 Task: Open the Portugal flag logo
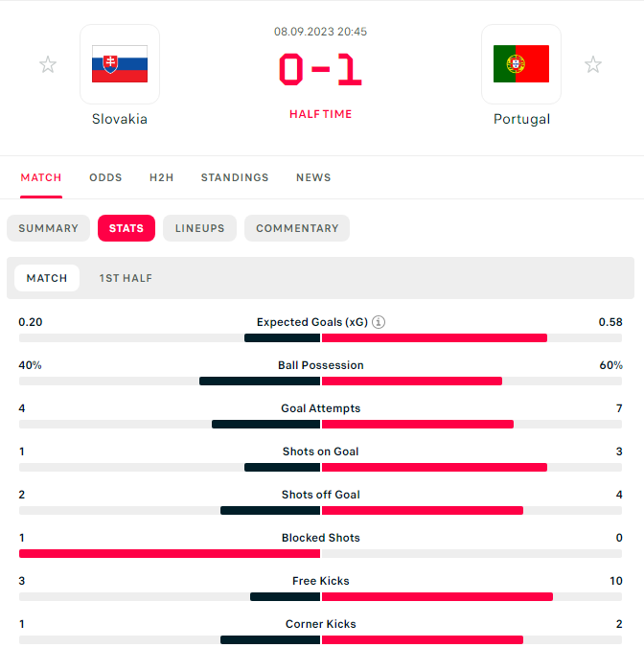521,64
